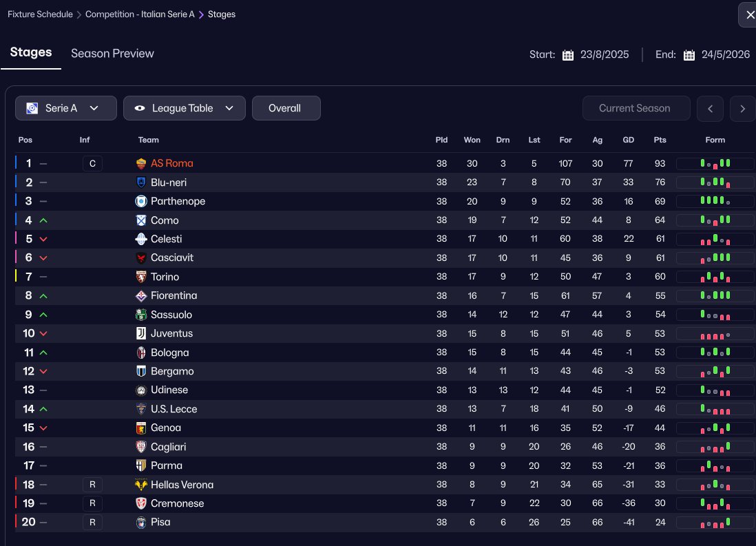Click the C champions info badge
Screen dimensions: 756x546
point(92,164)
